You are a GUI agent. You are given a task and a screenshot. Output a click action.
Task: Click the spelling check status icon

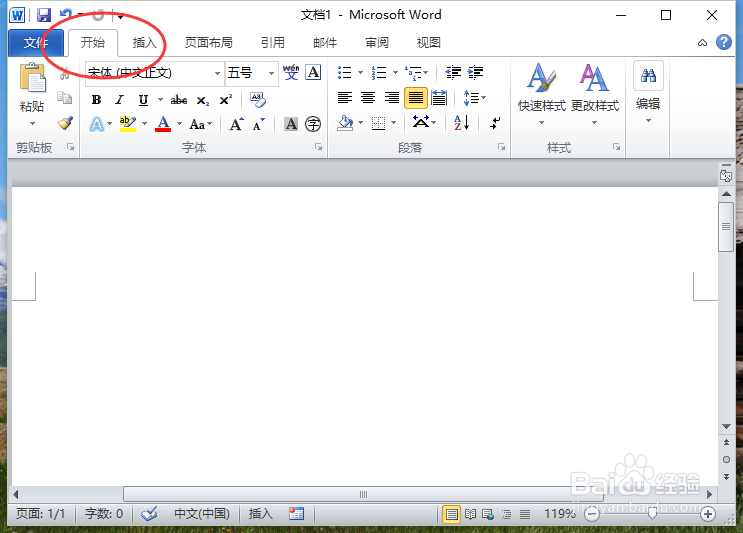(x=149, y=514)
